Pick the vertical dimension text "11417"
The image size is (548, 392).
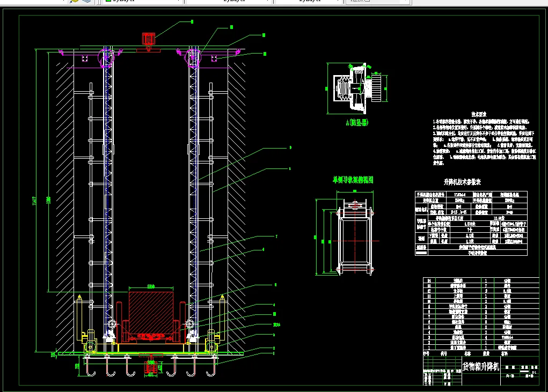34,201
